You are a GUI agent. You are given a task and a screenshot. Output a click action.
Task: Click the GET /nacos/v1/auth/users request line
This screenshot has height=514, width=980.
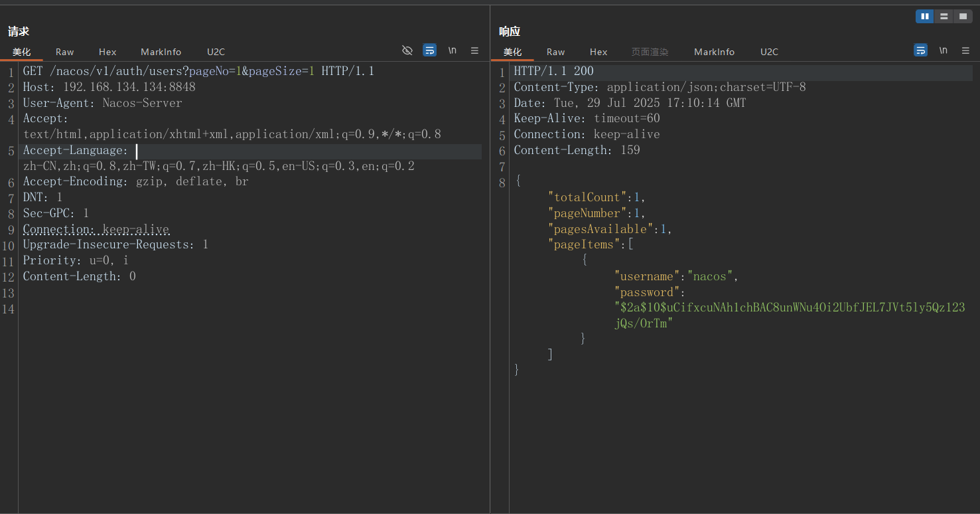click(198, 71)
